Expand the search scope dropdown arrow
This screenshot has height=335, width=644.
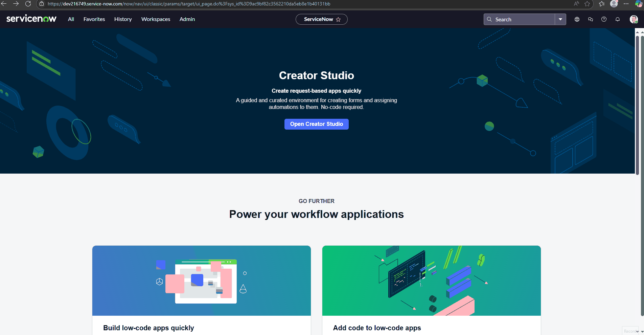[560, 19]
